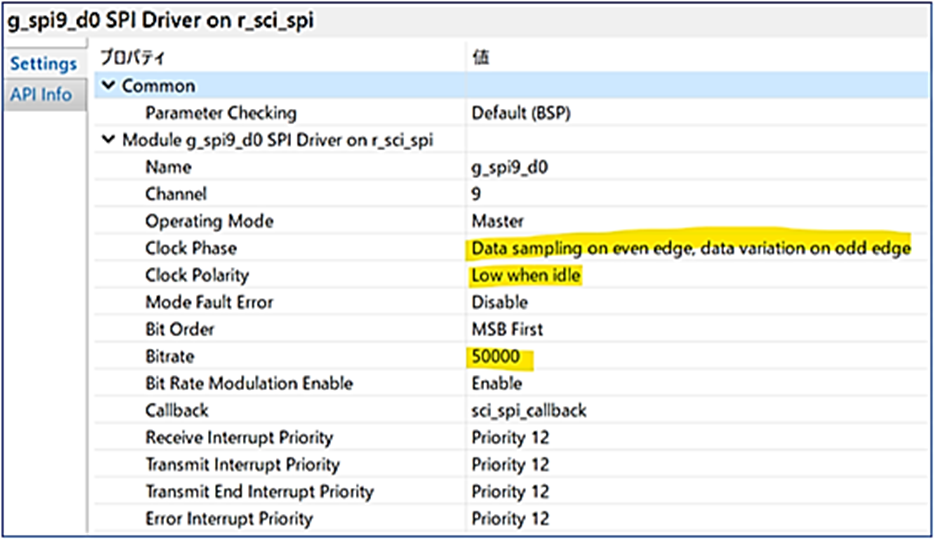Viewport: 934px width, 539px height.
Task: Switch to the Settings tab
Action: coord(43,64)
